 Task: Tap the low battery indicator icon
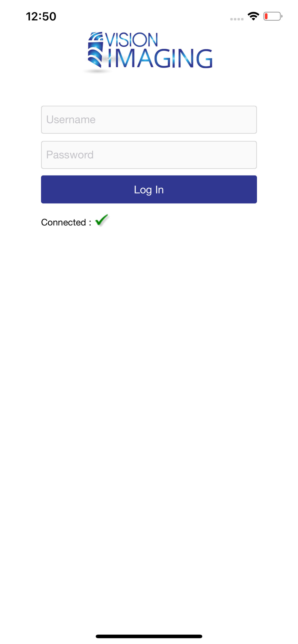tap(273, 16)
